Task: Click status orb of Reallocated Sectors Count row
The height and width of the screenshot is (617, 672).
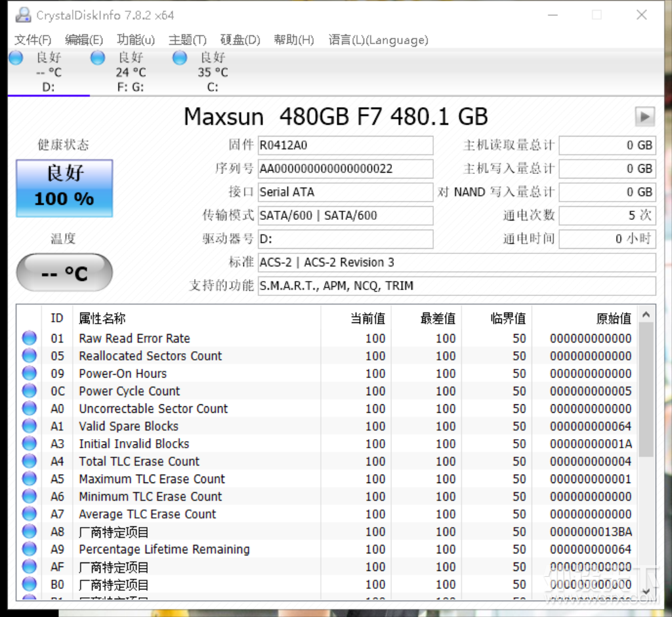Action: pos(29,356)
